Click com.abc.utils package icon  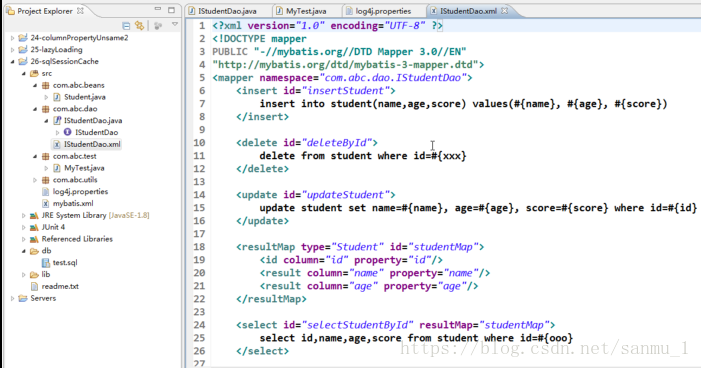pos(45,180)
